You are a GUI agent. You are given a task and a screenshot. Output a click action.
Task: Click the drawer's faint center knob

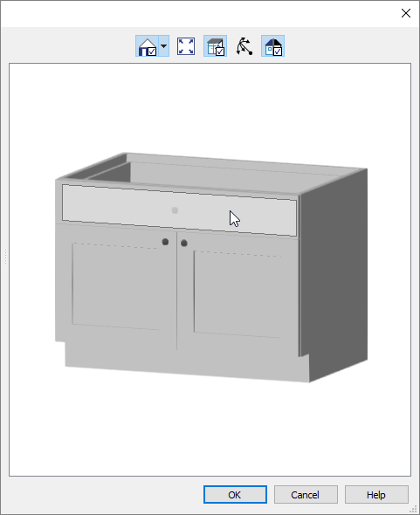coord(175,210)
